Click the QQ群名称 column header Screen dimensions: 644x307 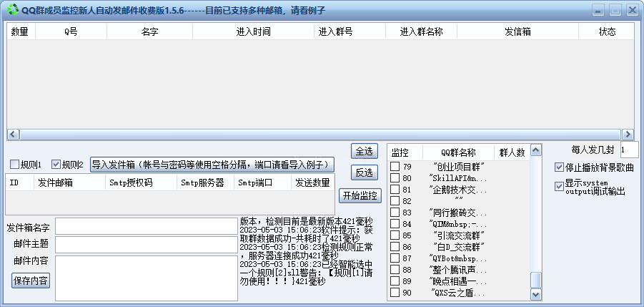click(458, 152)
